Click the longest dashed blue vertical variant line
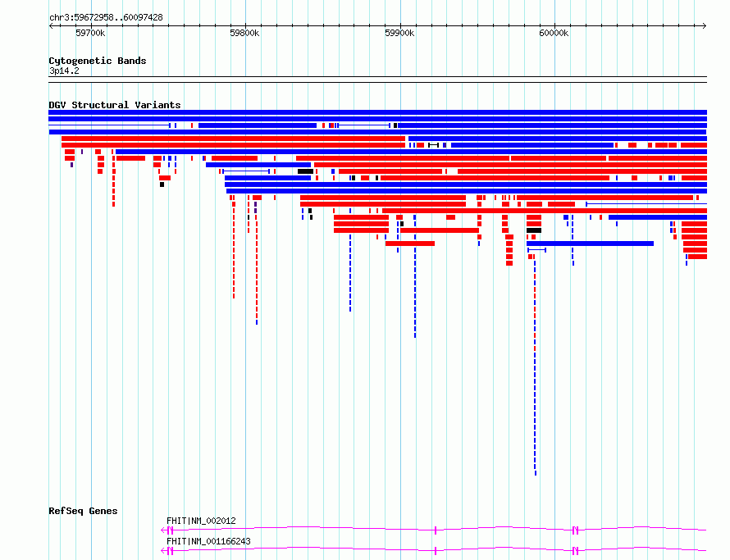730x560 pixels. coord(535,368)
